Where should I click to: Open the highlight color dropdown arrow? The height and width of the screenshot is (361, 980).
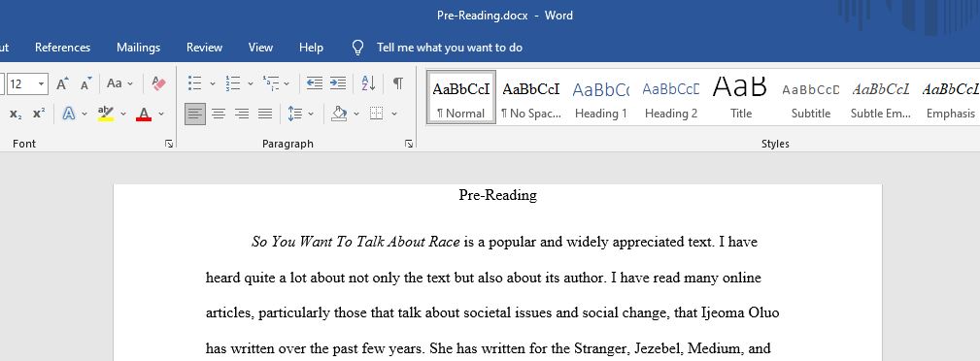(x=123, y=114)
